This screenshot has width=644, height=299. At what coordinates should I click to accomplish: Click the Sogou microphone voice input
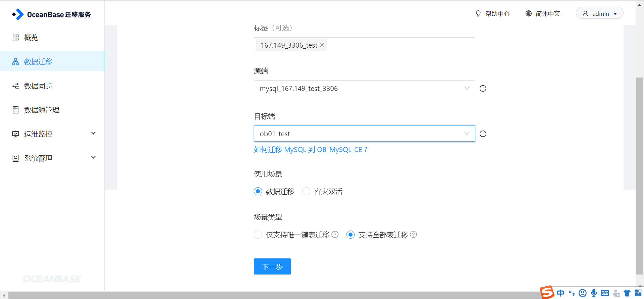pyautogui.click(x=594, y=293)
